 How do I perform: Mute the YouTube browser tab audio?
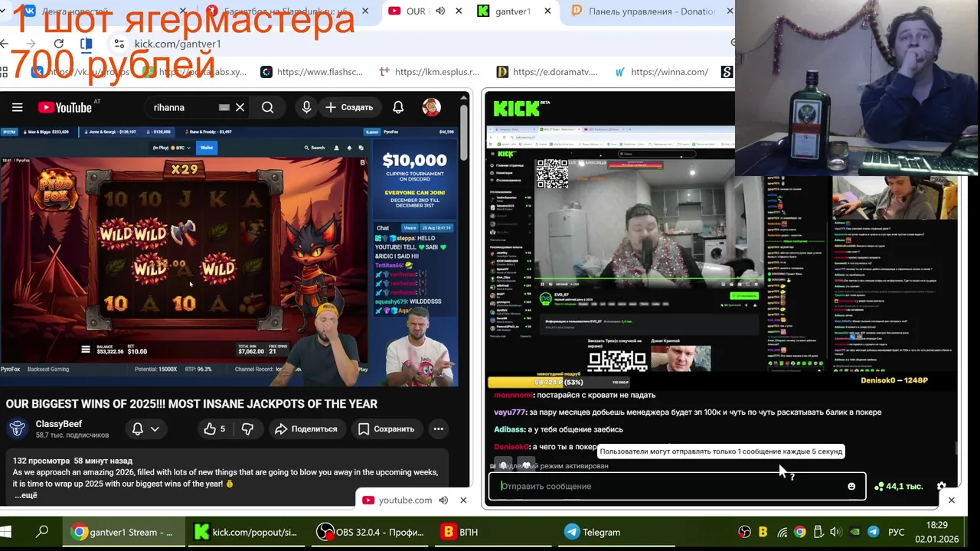[x=440, y=11]
